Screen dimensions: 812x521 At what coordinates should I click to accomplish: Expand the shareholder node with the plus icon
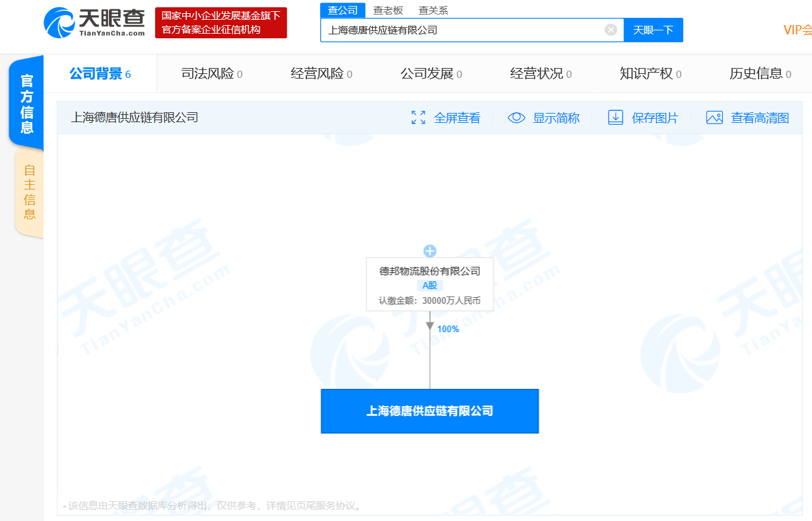[430, 251]
